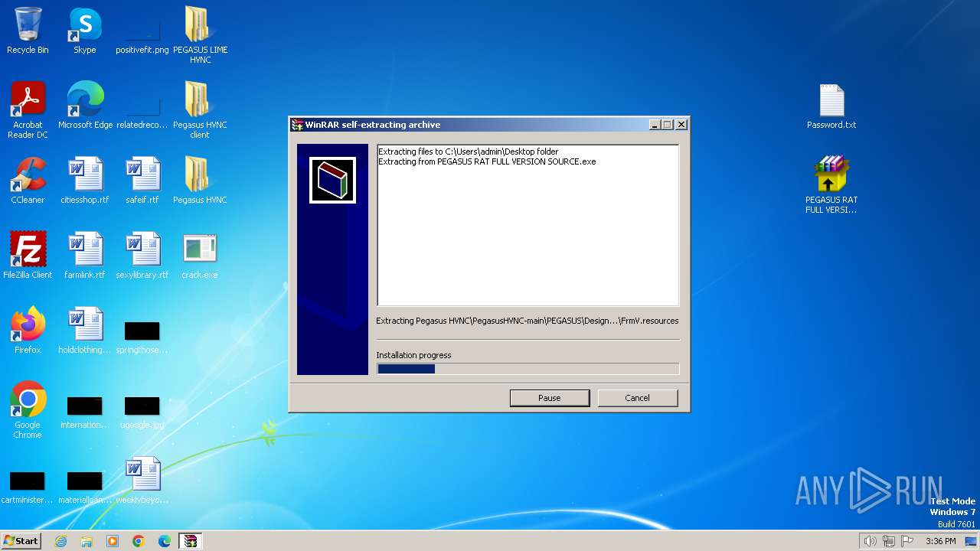Select weeklybeyo document icon

tap(142, 481)
